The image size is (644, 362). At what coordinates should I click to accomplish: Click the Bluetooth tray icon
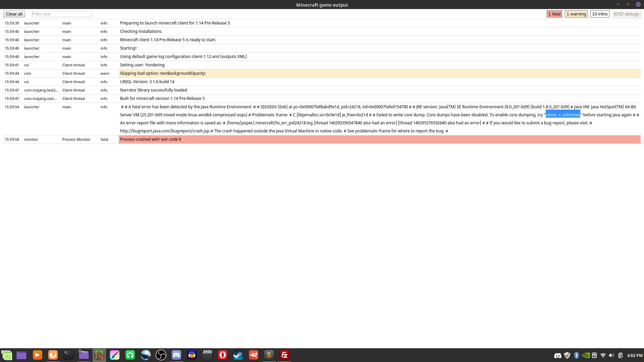pos(577,355)
